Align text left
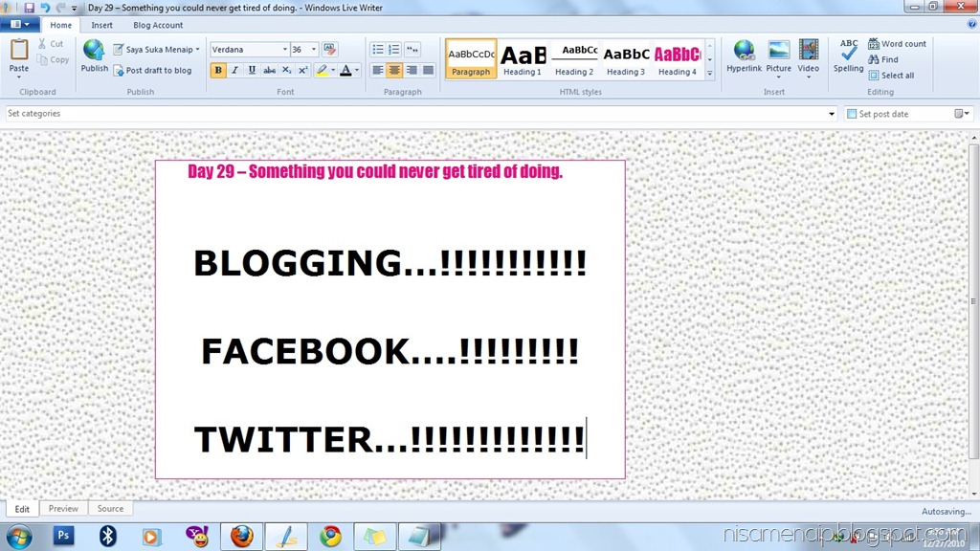This screenshot has height=551, width=980. (x=377, y=71)
